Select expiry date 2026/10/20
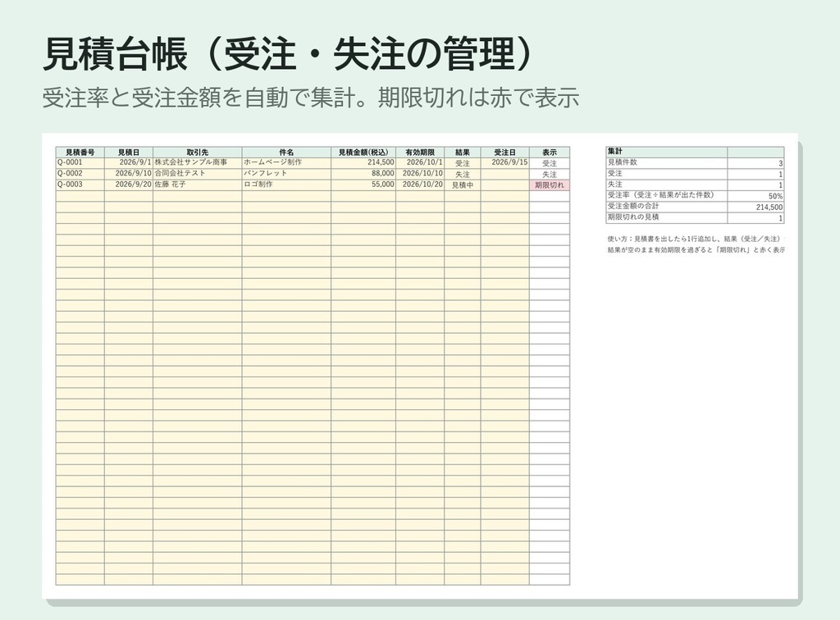Viewport: 840px width, 620px height. pyautogui.click(x=420, y=185)
